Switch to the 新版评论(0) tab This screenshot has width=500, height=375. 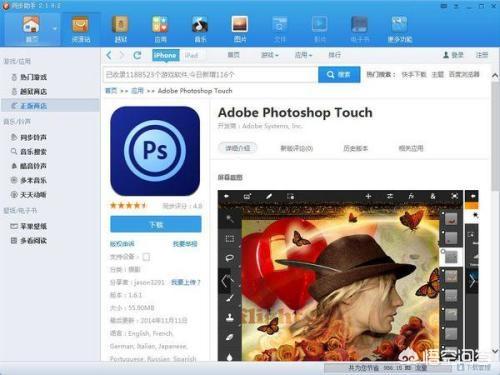click(x=296, y=148)
